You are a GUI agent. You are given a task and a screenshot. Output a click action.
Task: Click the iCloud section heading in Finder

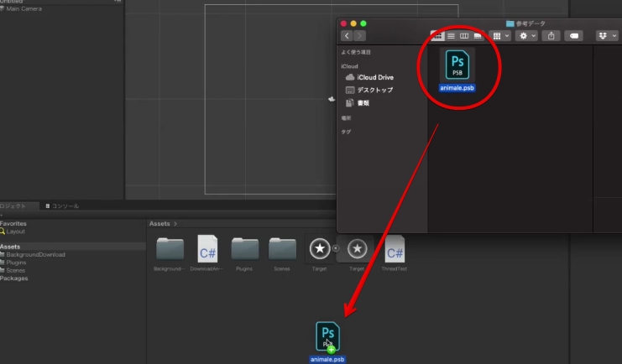[349, 66]
